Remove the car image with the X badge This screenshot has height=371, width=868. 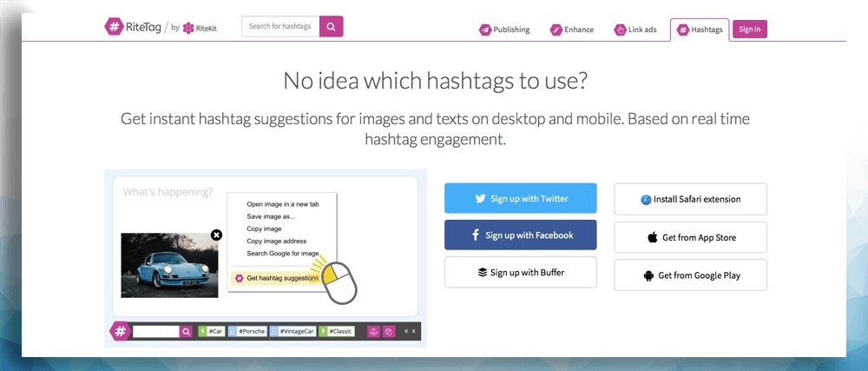pos(216,235)
